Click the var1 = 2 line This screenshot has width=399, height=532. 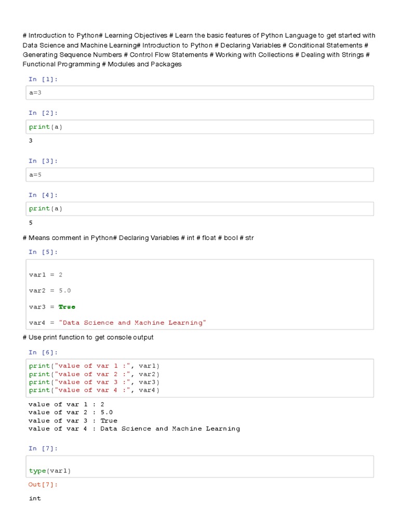[x=46, y=274]
